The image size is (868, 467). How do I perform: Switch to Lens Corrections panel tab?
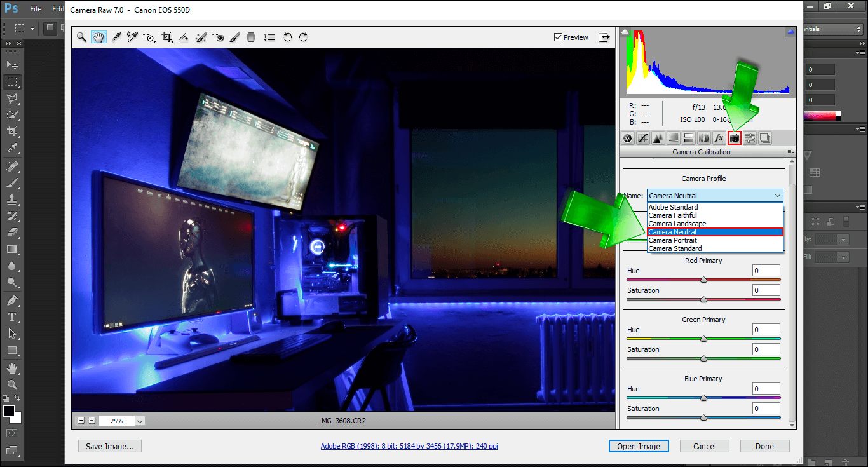[x=704, y=138]
